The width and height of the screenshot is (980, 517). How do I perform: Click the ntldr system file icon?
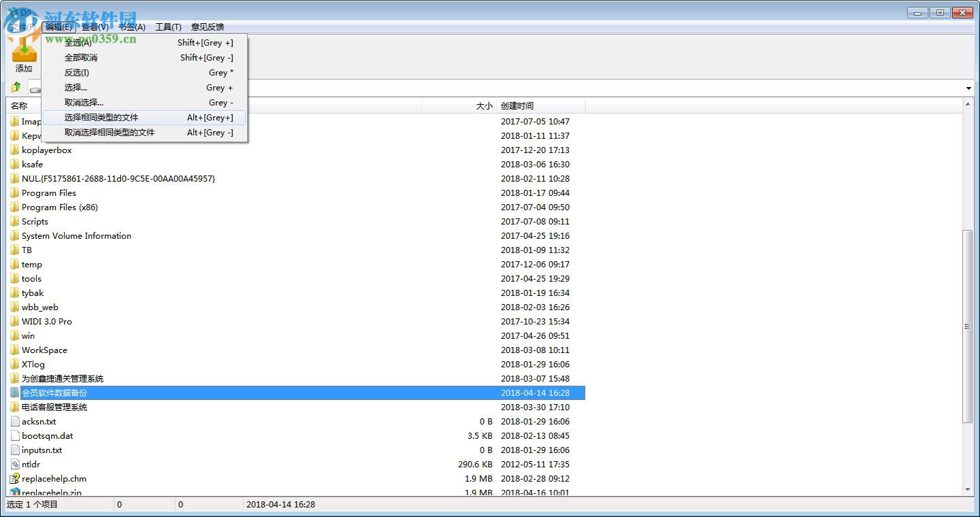[15, 464]
